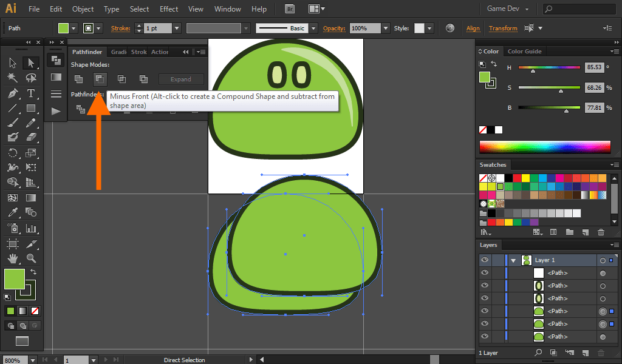Viewport: 622px width, 364px height.
Task: Click the Transform link
Action: tap(503, 29)
